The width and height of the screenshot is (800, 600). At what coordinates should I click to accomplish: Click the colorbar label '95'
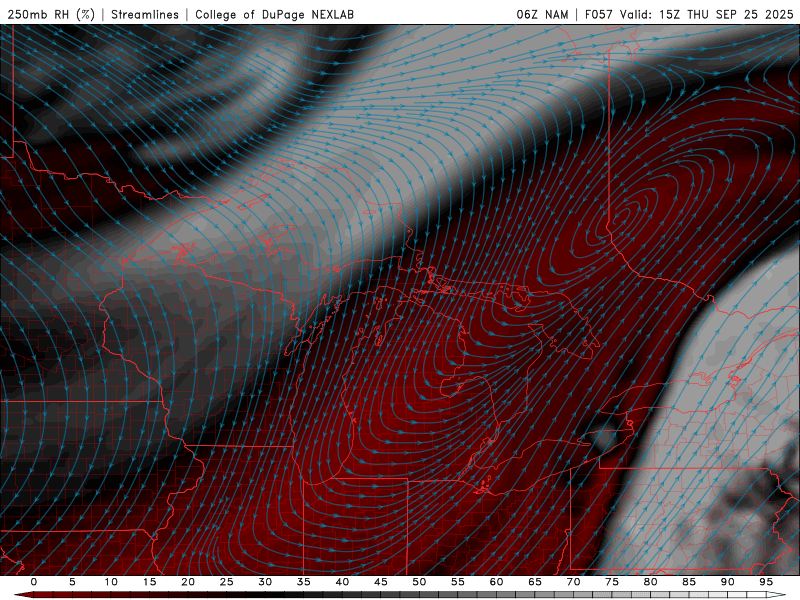click(x=766, y=582)
